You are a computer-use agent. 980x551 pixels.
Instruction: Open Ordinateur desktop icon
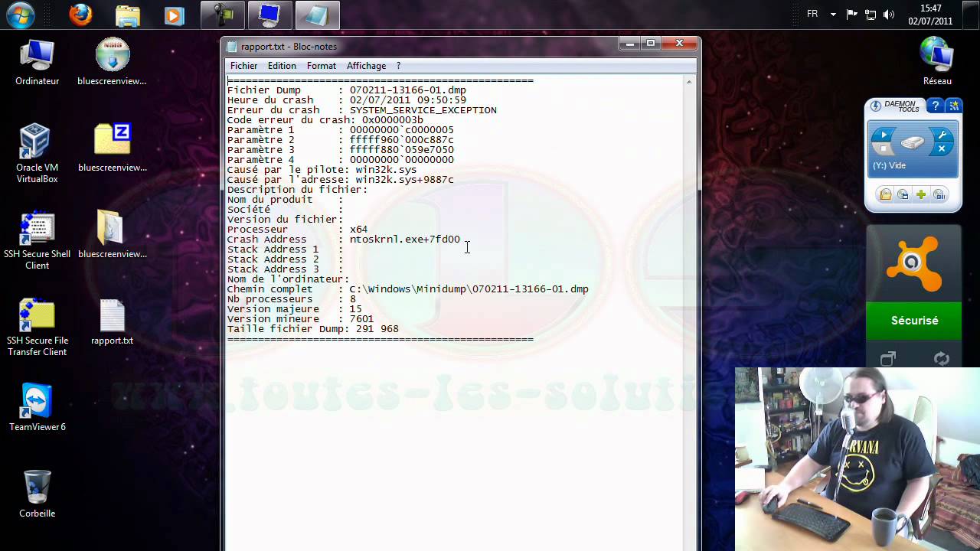tap(37, 61)
